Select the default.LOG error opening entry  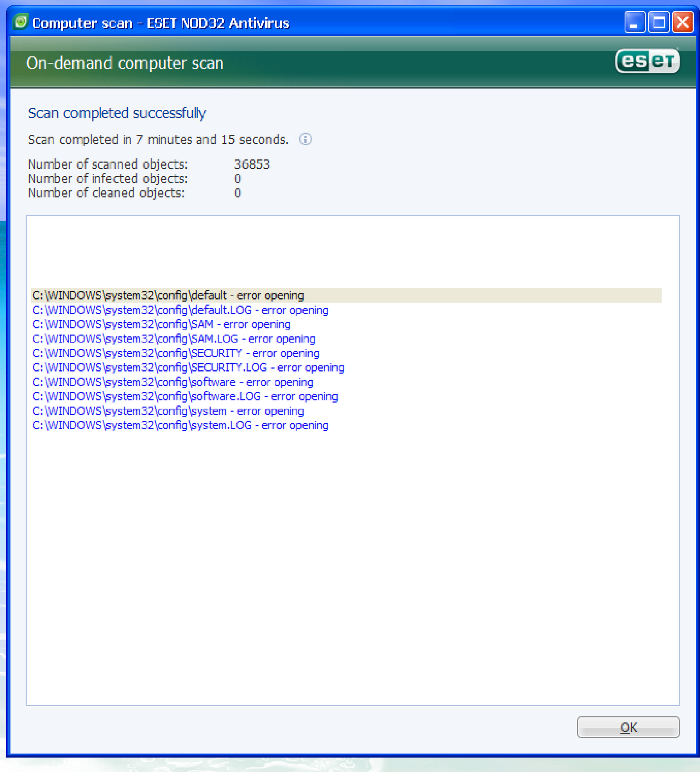(180, 310)
